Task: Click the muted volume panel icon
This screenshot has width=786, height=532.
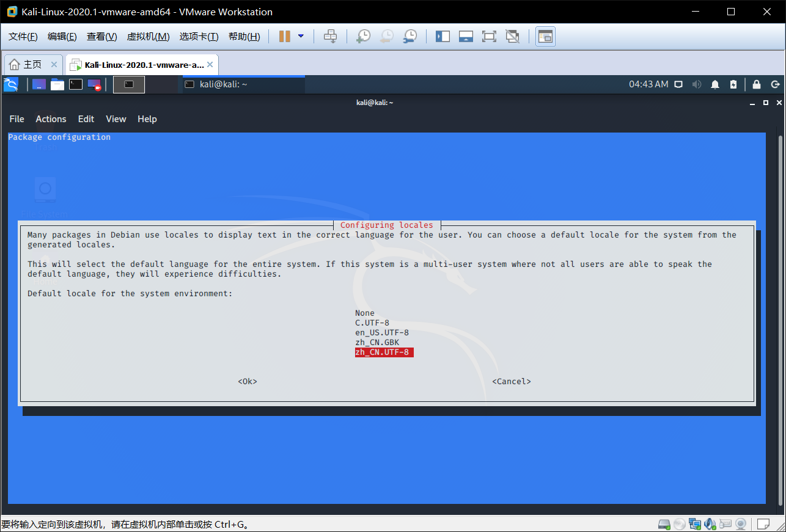Action: pos(697,84)
